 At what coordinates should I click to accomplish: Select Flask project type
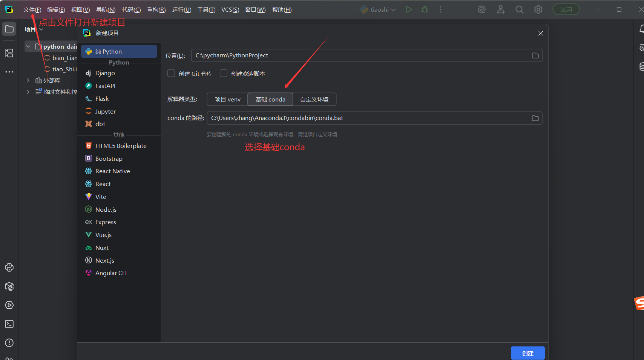(119, 99)
